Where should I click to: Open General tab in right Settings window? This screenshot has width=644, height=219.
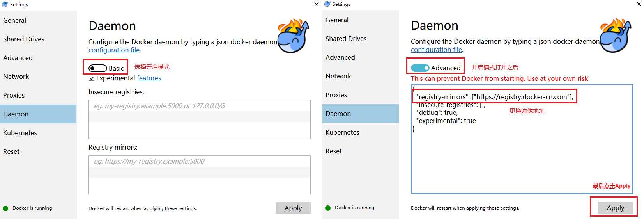click(361, 20)
